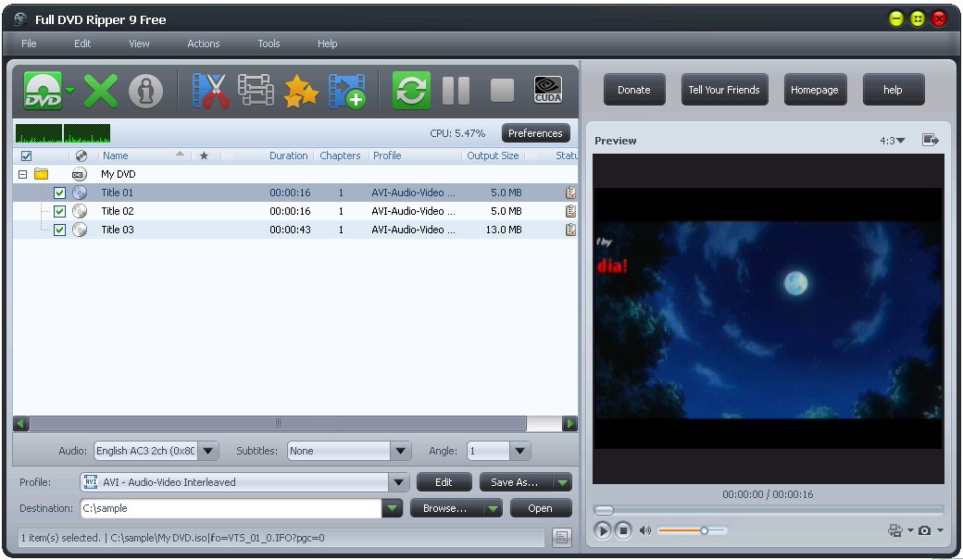Pause conversion using the pause icon
Viewport: 963px width, 560px height.
tap(454, 90)
